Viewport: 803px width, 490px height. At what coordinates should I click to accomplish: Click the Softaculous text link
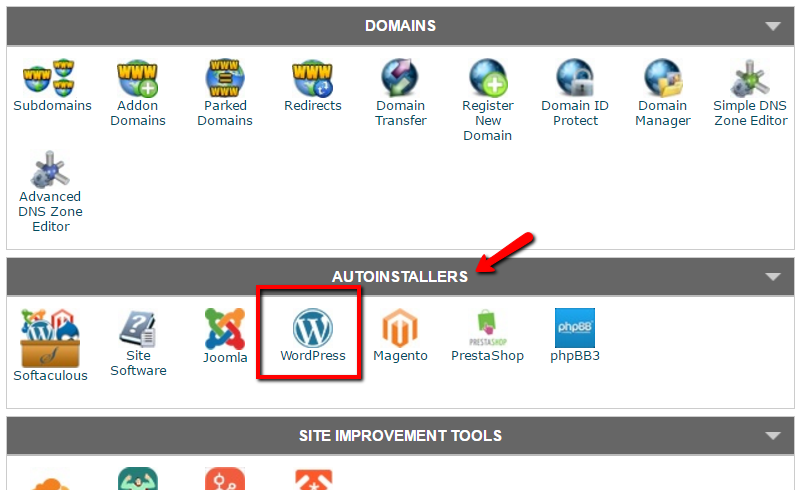pyautogui.click(x=50, y=376)
